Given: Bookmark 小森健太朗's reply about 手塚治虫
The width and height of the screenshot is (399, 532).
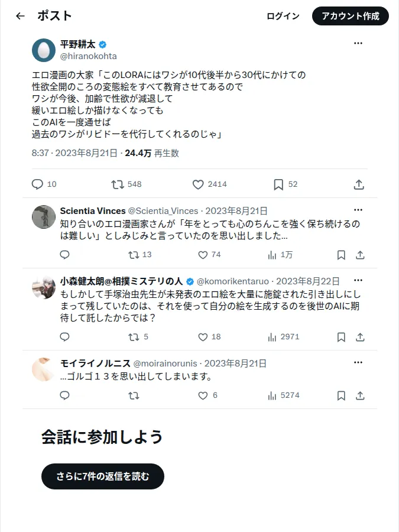Looking at the screenshot, I should [341, 337].
